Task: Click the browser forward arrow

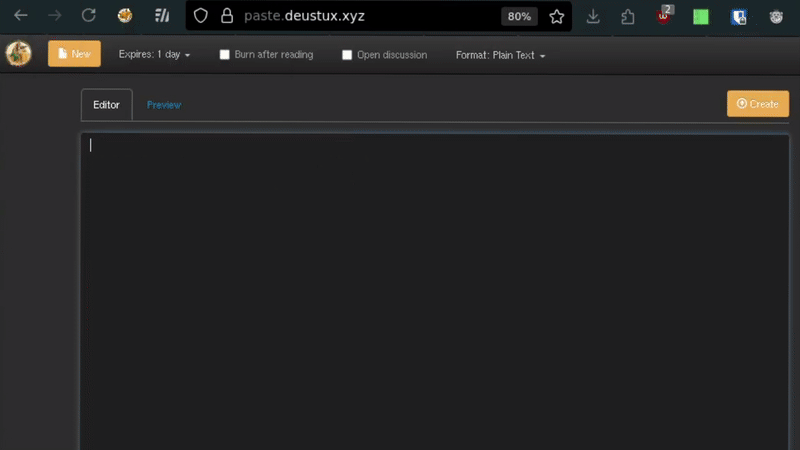Action: tap(55, 16)
